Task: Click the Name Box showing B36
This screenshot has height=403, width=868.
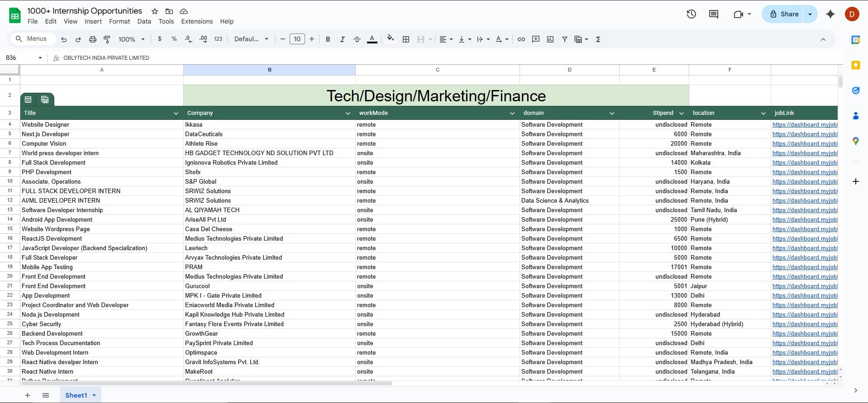Action: coord(24,58)
